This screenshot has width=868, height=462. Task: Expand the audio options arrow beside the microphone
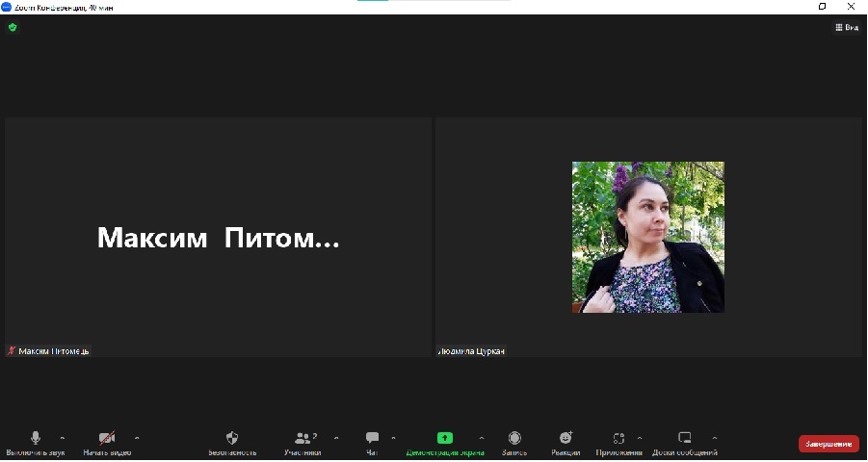point(62,438)
